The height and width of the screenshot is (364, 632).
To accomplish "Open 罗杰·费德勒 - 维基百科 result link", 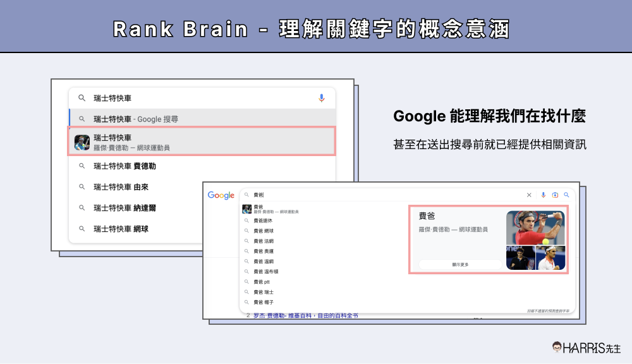I will tap(305, 315).
